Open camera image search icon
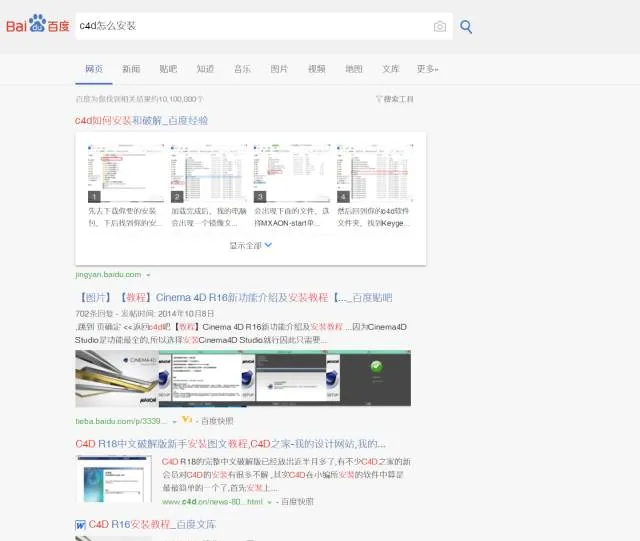The image size is (640, 541). (x=440, y=27)
